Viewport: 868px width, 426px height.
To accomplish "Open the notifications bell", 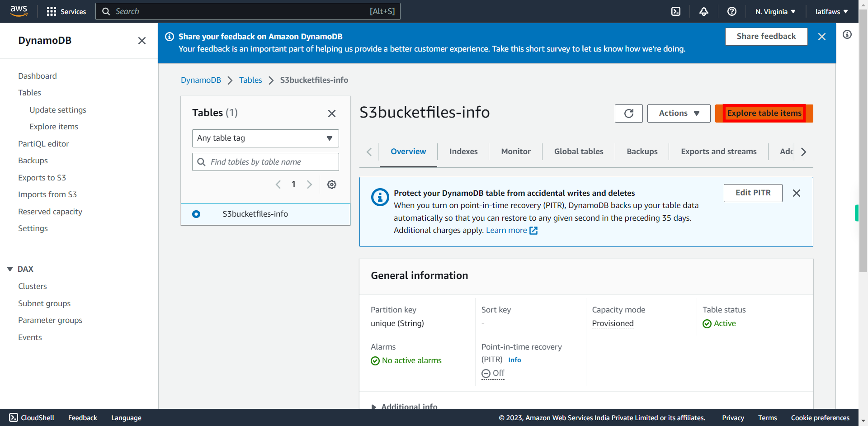I will (704, 11).
